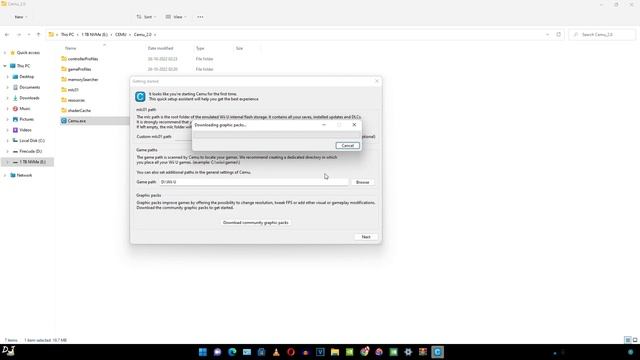Open the See more (...) toolbar menu
Image resolution: width=640 pixels, height=360 pixels.
click(x=200, y=17)
